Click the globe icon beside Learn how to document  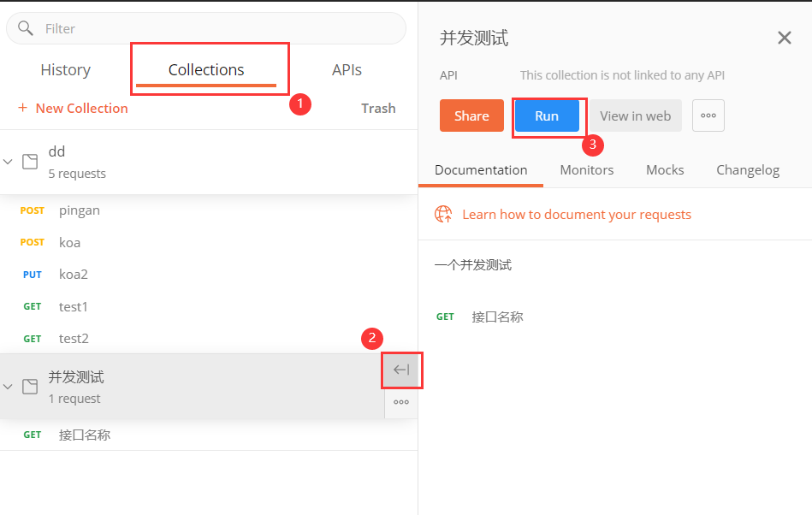coord(443,214)
